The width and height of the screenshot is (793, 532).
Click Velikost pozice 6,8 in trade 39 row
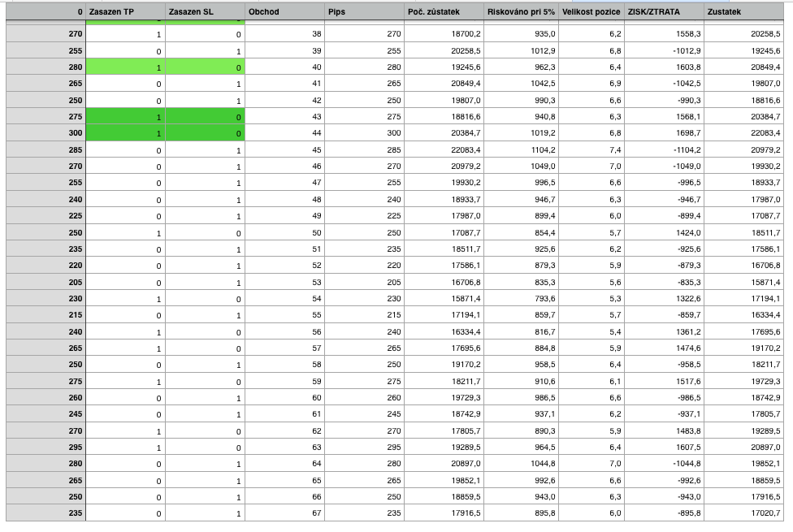[x=591, y=50]
